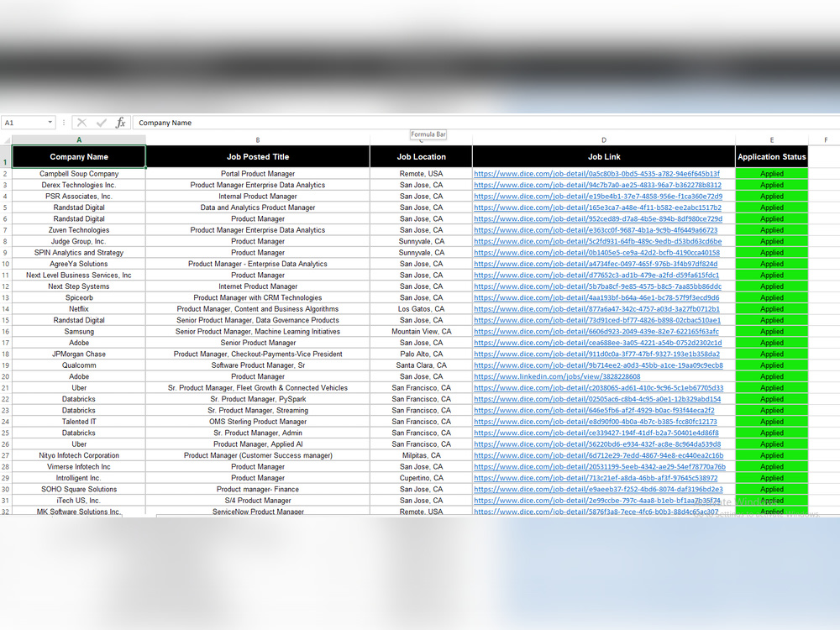Open the Campbell Soup Company dice.com job link

(x=596, y=174)
